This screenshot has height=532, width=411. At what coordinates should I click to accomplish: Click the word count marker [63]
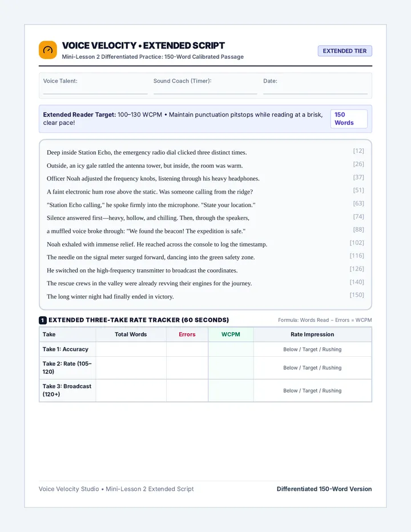coord(358,203)
